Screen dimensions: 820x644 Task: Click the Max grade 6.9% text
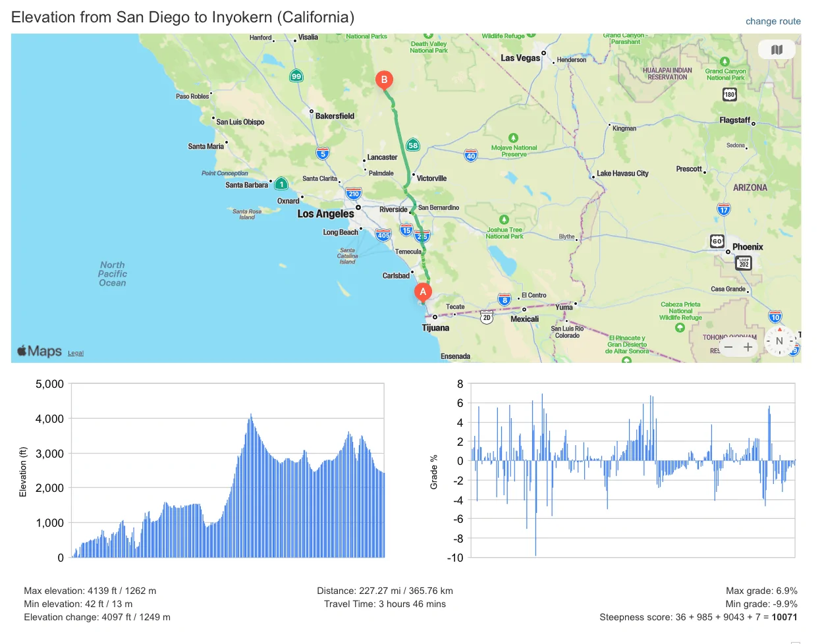click(x=761, y=591)
